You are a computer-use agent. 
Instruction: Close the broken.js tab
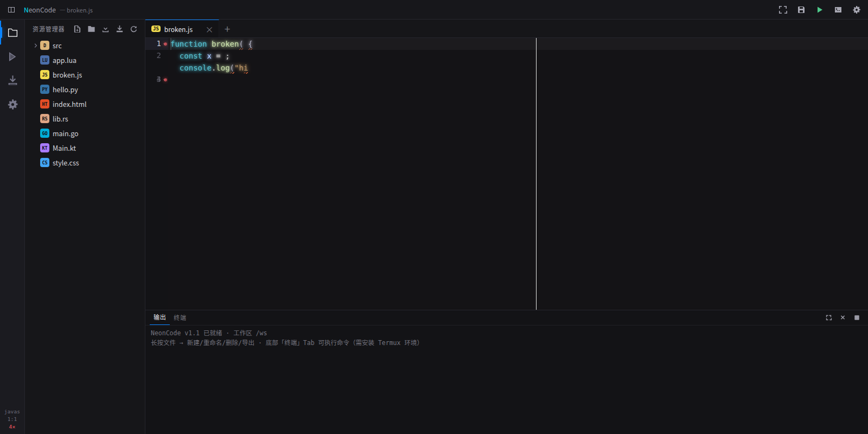pos(209,30)
